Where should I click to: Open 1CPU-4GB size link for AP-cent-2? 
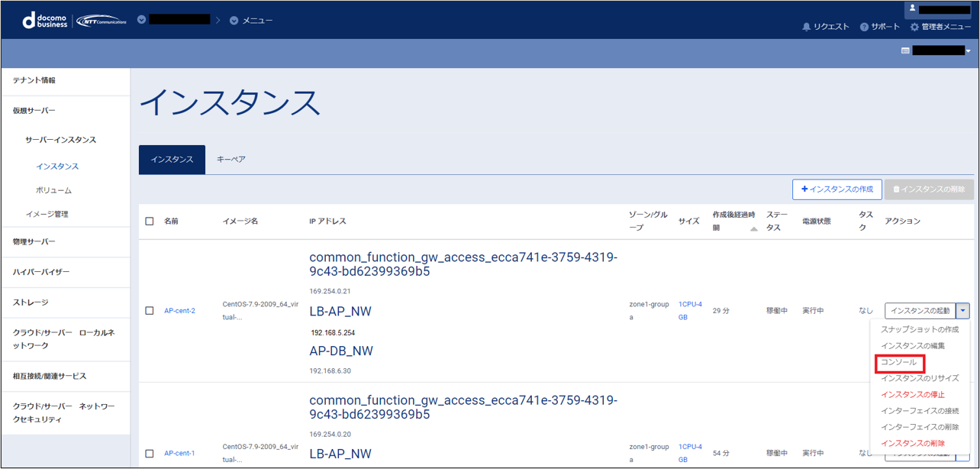[x=690, y=311]
